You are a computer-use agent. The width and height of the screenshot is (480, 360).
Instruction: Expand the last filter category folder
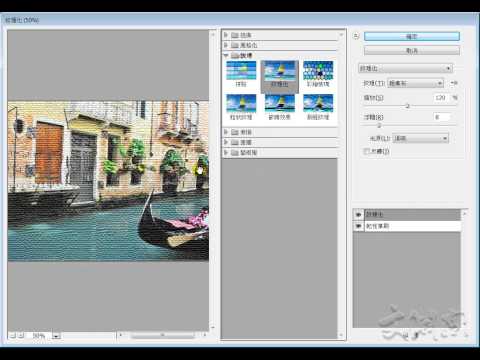click(x=226, y=153)
